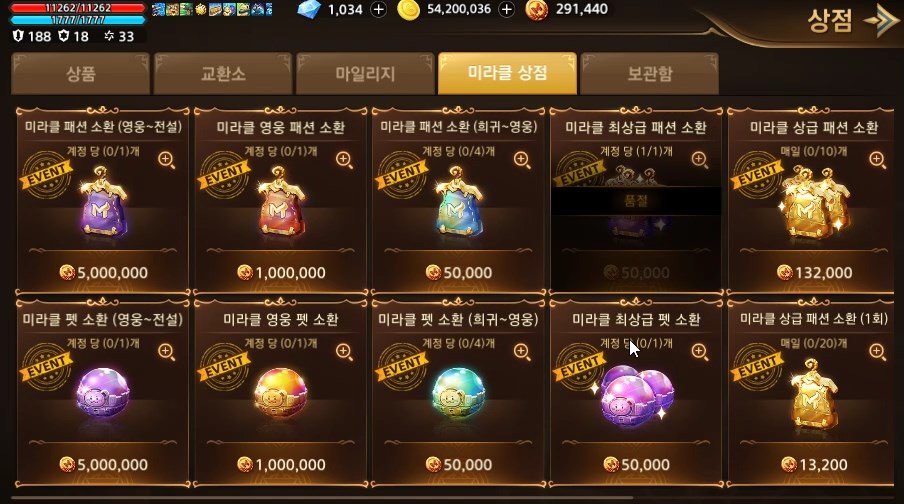Viewport: 904px width, 504px height.
Task: Inspect 미라클 상급 패션 소환 with magnifier icon
Action: (x=877, y=160)
